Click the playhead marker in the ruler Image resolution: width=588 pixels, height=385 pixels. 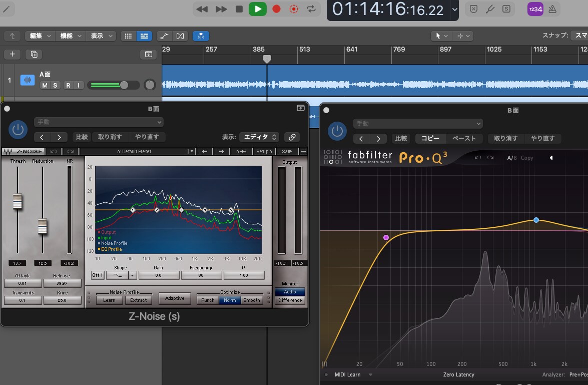point(267,59)
